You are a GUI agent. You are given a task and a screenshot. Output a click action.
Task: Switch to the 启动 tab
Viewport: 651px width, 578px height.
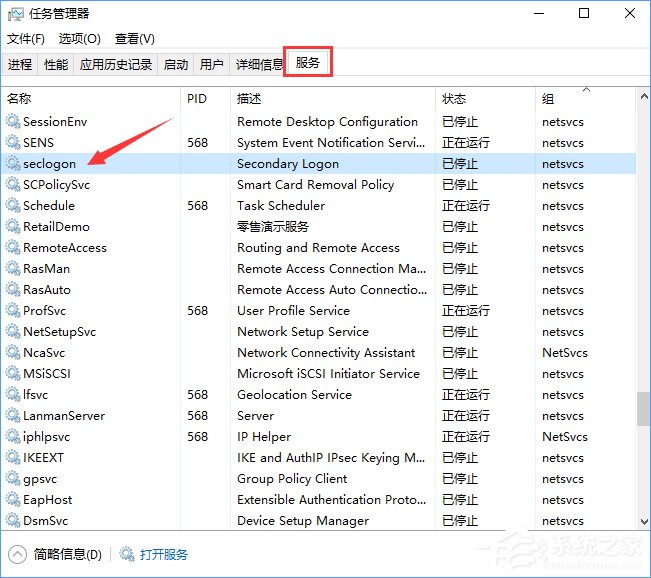tap(176, 64)
